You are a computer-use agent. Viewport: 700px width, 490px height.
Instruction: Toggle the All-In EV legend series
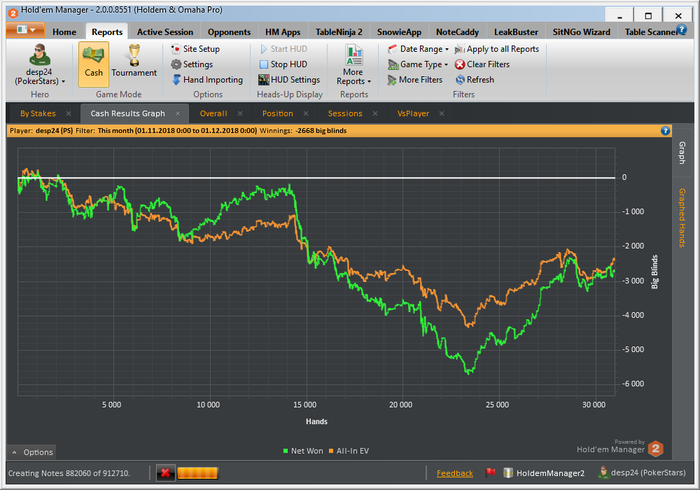pos(349,451)
